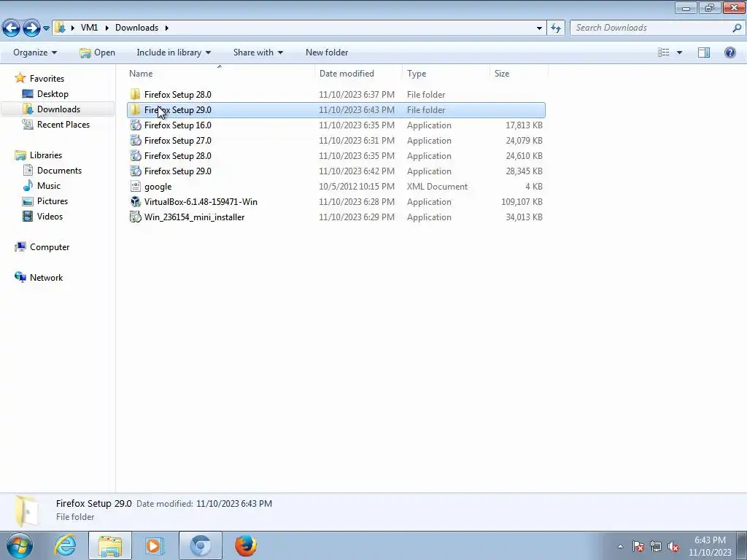Click the Win_236154_mini_installer file name

[194, 217]
